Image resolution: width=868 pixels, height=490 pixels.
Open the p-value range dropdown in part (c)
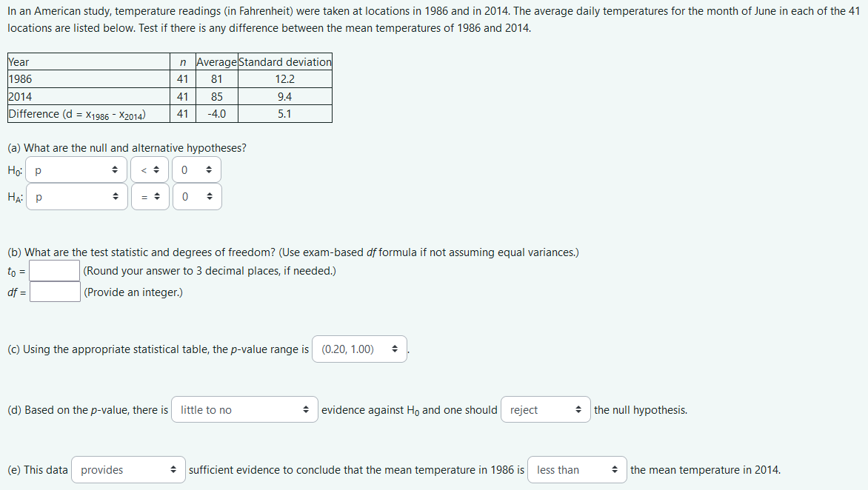[x=360, y=349]
